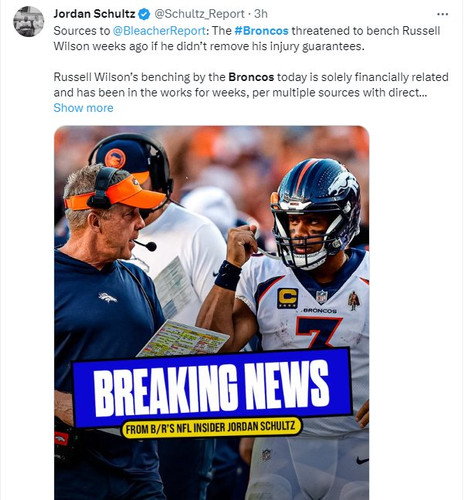Open the @BleacherReport mention
Screen dimensions: 465x500
point(159,31)
